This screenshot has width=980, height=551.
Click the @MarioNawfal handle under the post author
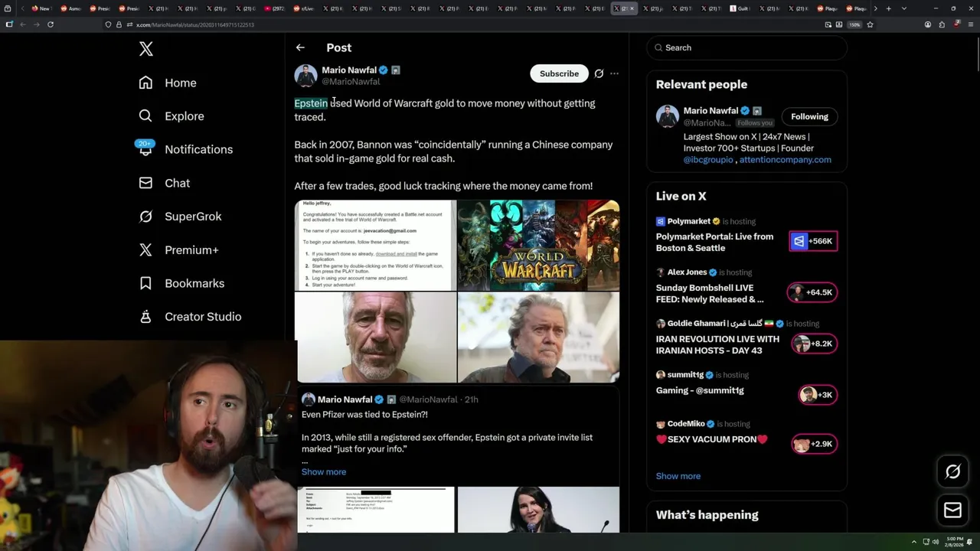(x=351, y=82)
